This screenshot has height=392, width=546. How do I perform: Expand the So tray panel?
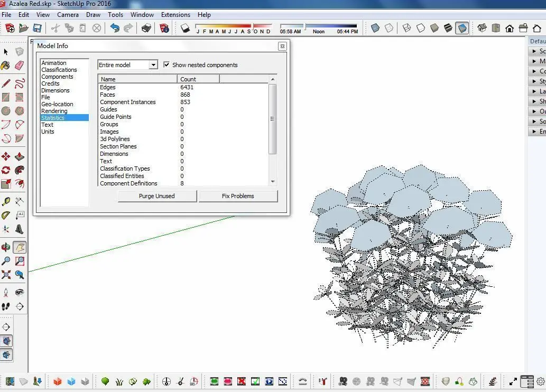[x=538, y=121]
